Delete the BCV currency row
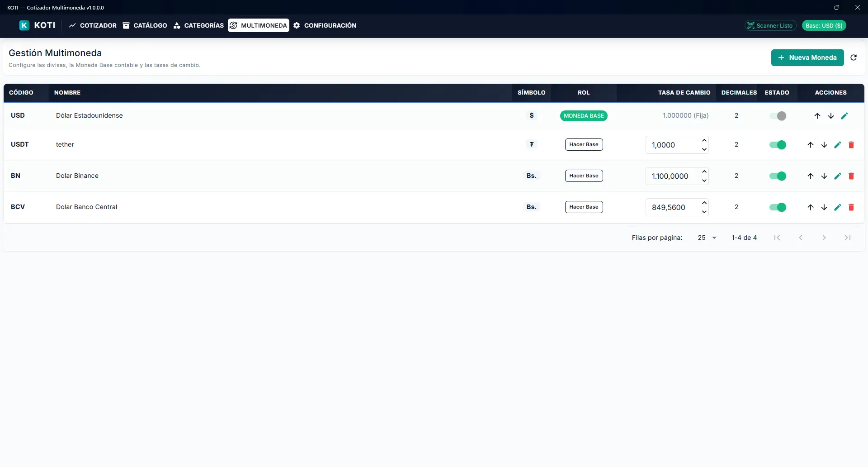The width and height of the screenshot is (868, 467). pos(851,207)
